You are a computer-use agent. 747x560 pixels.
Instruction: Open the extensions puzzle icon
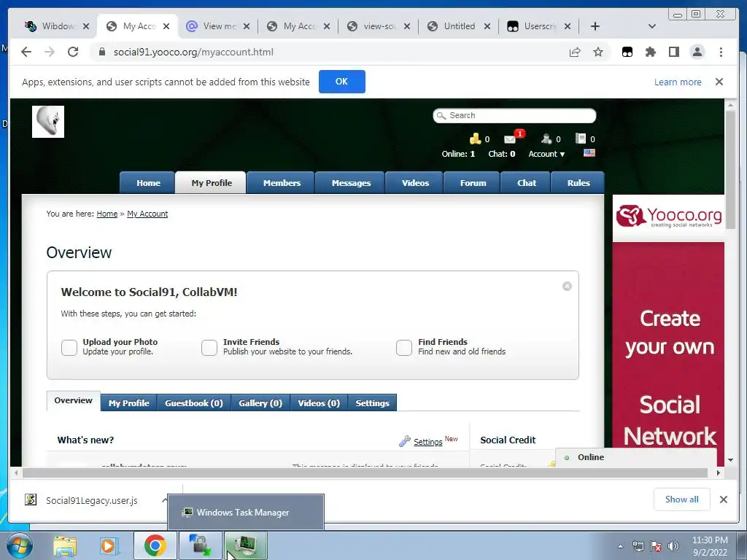tap(650, 52)
